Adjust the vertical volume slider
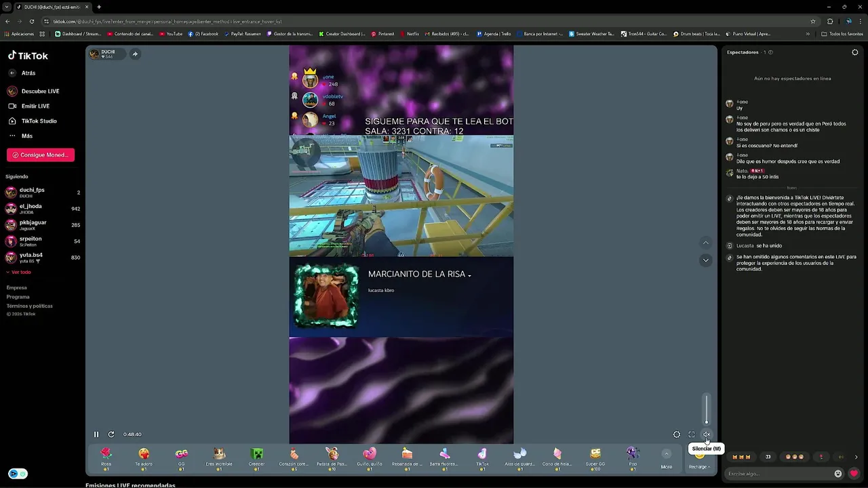The image size is (868, 488). click(707, 409)
